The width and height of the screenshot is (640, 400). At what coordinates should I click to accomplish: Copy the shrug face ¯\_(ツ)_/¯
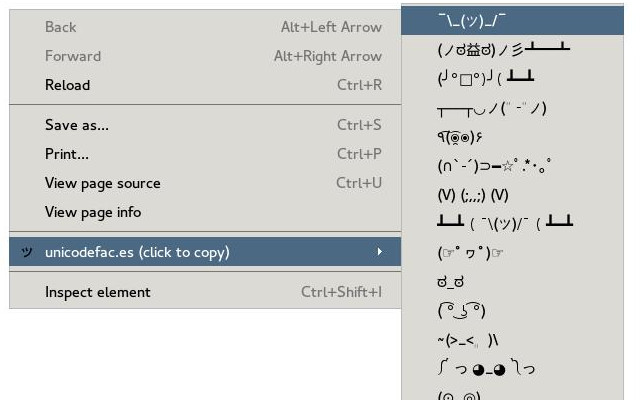(x=512, y=20)
